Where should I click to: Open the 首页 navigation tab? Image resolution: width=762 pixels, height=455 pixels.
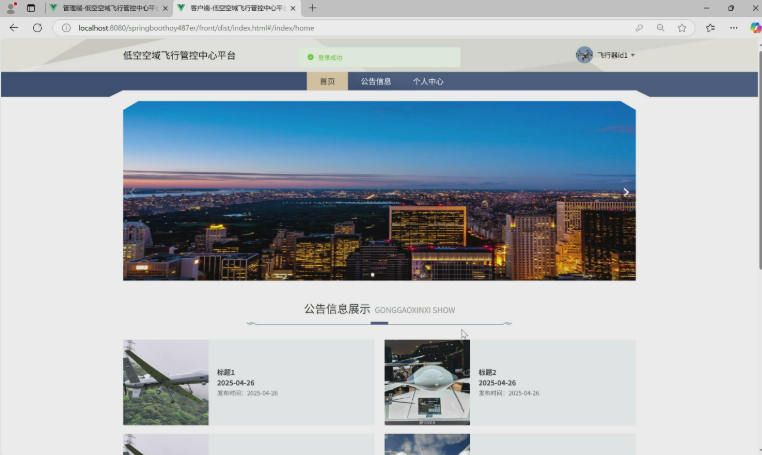pos(327,81)
